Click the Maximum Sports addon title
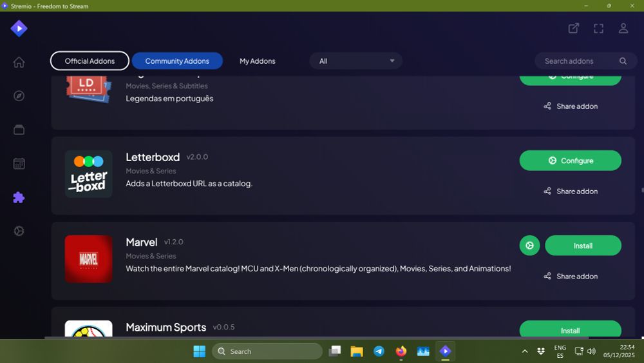The height and width of the screenshot is (363, 644). coord(166,328)
